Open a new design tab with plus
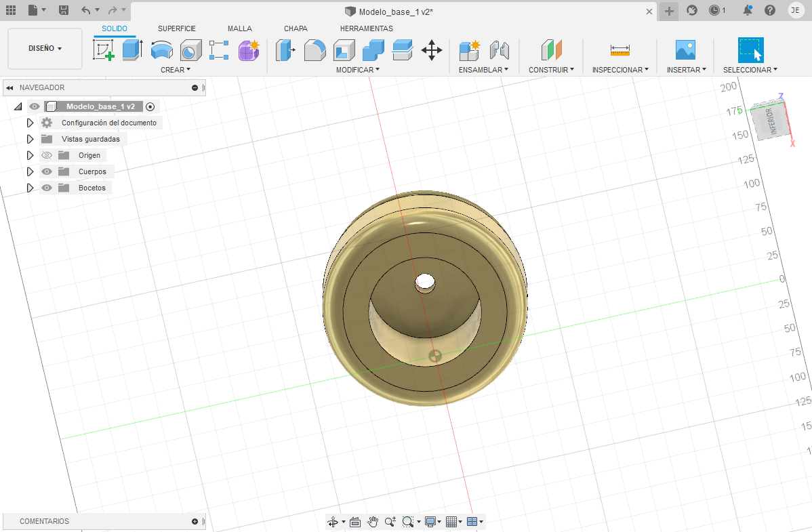This screenshot has height=532, width=812. 669,11
